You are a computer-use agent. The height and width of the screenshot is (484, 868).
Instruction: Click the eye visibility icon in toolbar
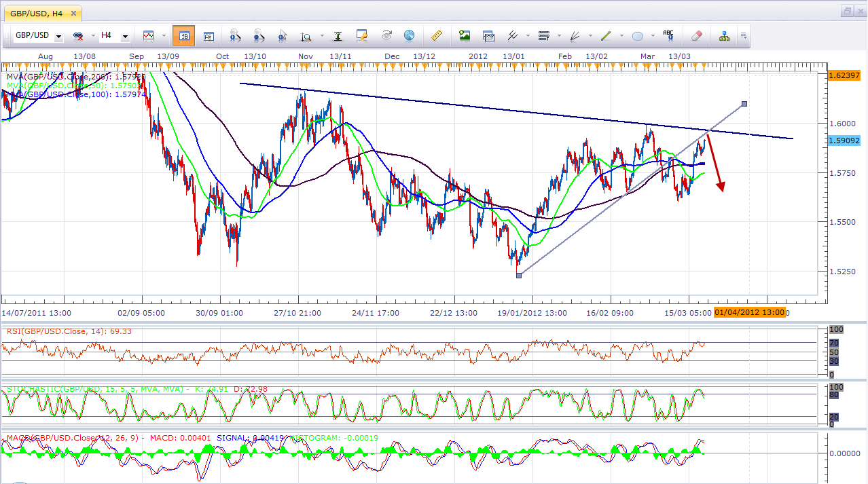(386, 35)
